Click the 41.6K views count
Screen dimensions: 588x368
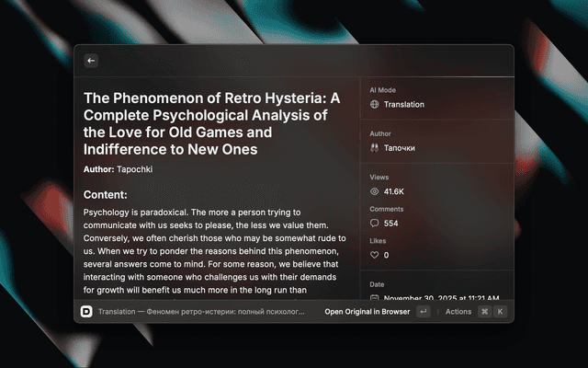tap(394, 191)
